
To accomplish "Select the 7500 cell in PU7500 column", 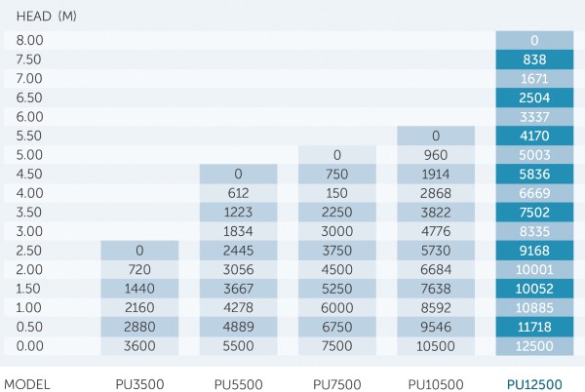I will pyautogui.click(x=337, y=346).
